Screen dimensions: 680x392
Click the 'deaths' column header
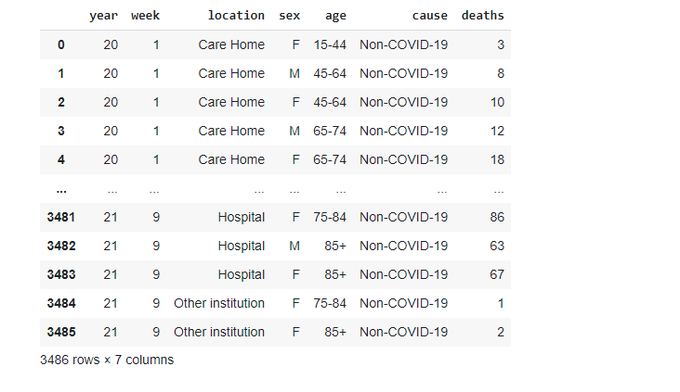click(x=482, y=16)
